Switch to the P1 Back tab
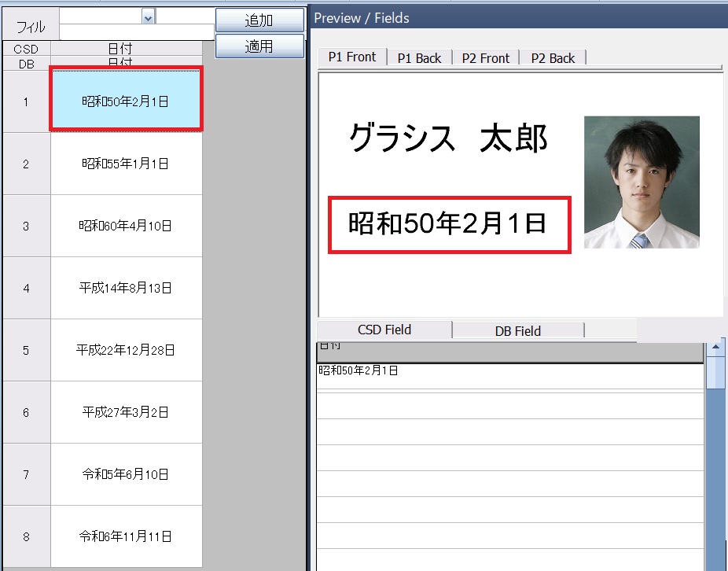Viewport: 728px width, 571px height. click(x=420, y=57)
